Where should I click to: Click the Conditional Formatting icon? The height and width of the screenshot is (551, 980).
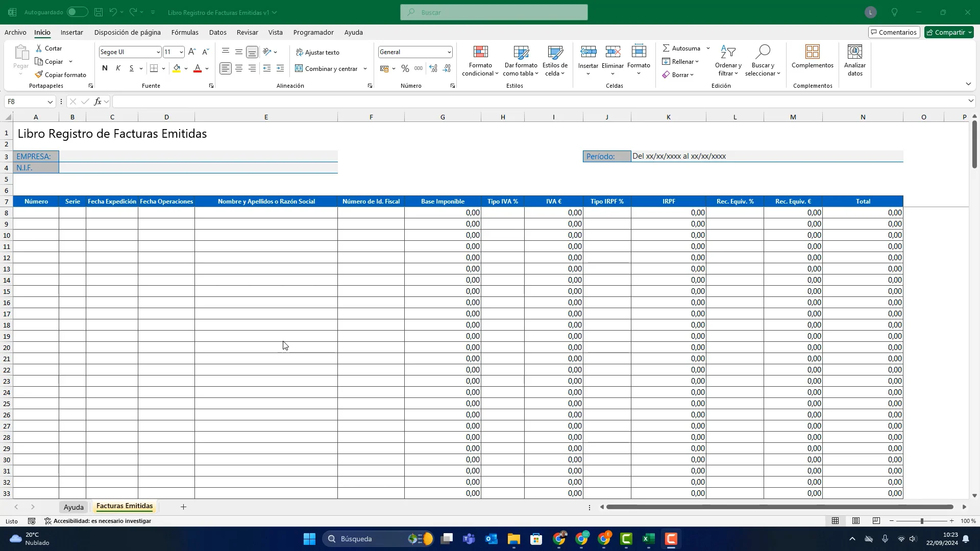point(480,52)
